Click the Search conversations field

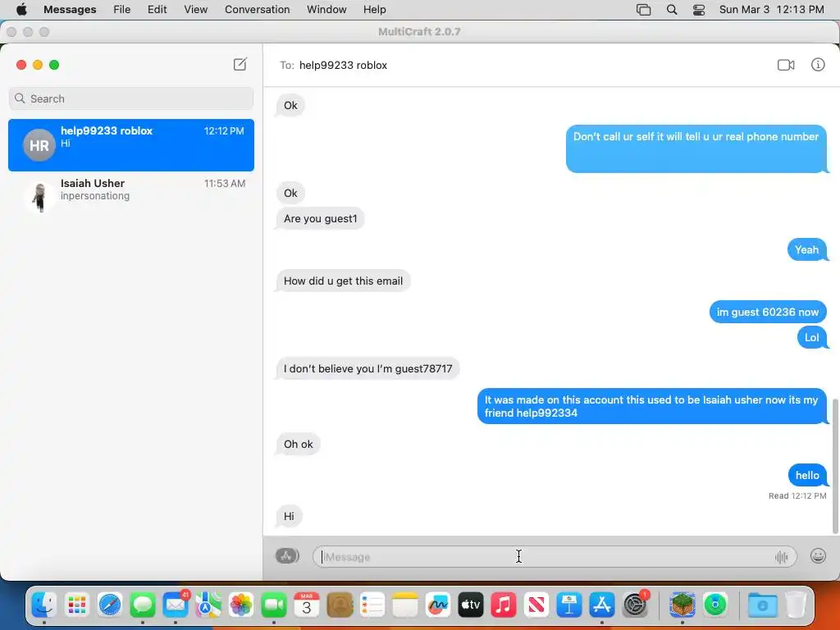130,98
